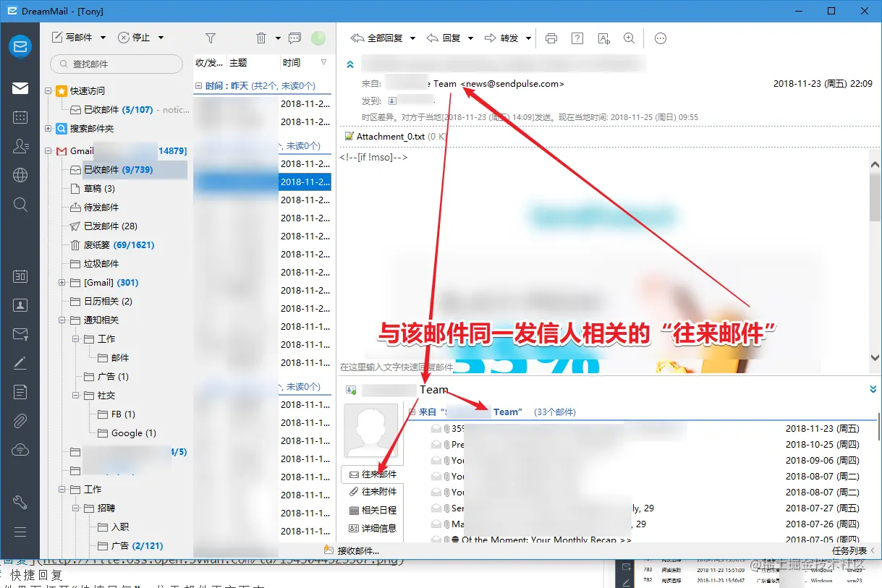Select the 相关日程 tab
The width and height of the screenshot is (882, 588).
coord(372,510)
